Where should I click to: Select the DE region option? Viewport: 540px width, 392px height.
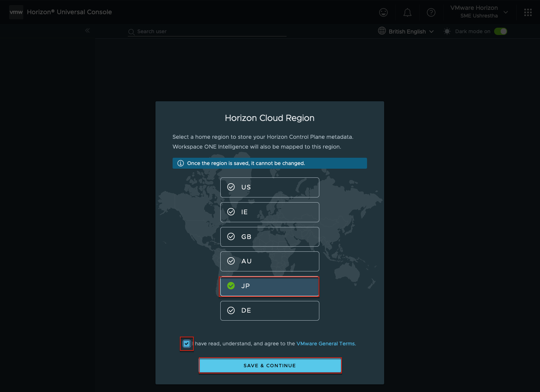pos(270,311)
